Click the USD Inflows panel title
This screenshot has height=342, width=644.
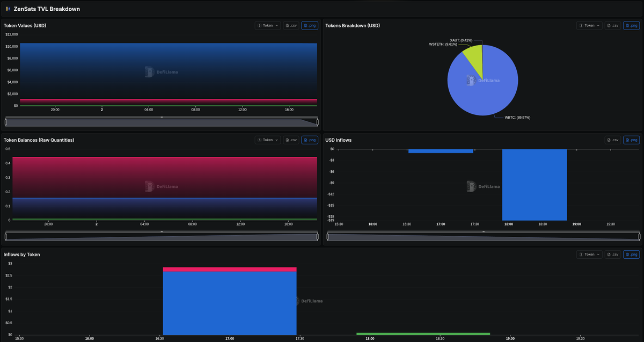(338, 140)
